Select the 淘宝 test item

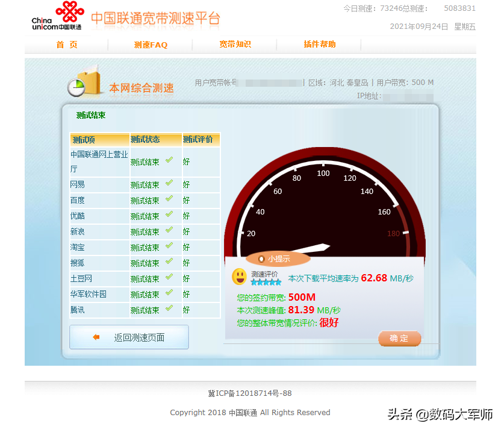[x=78, y=248]
